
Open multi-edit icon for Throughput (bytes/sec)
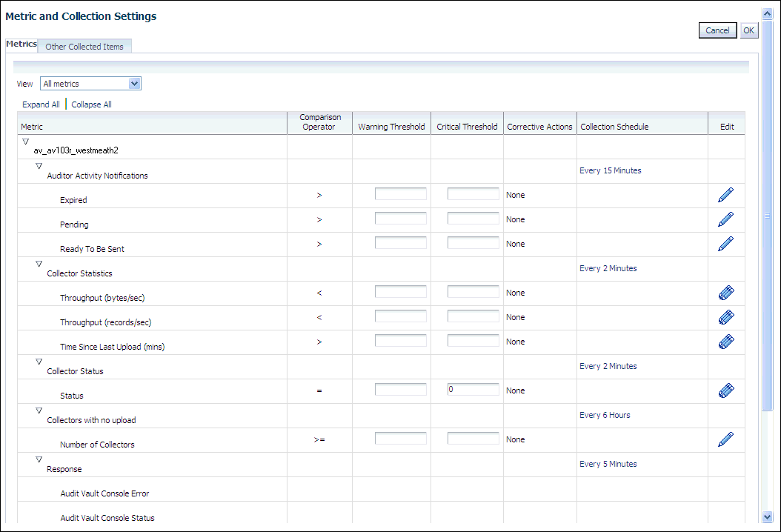pyautogui.click(x=726, y=293)
